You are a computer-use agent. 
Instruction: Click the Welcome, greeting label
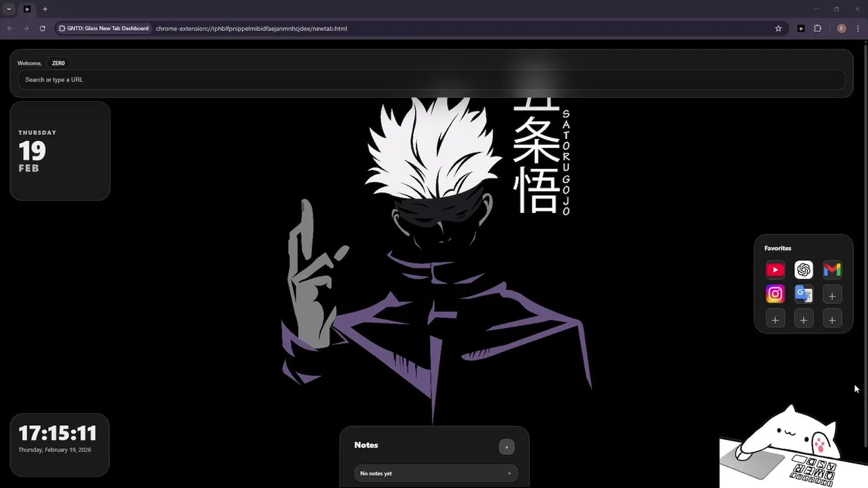pos(30,63)
